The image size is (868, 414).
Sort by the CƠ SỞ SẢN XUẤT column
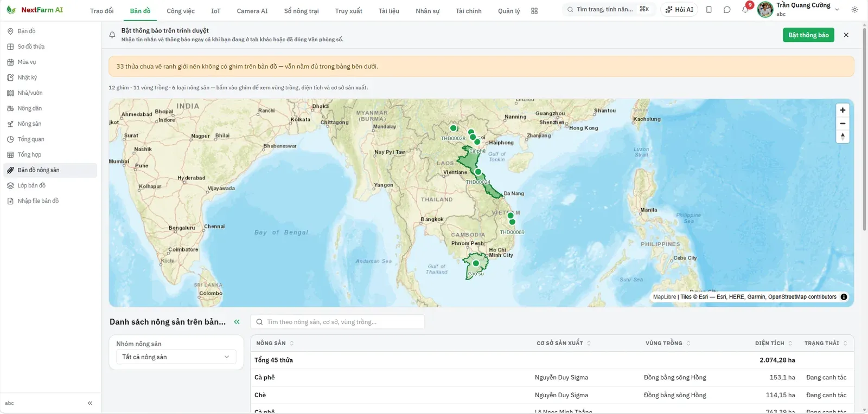(563, 343)
